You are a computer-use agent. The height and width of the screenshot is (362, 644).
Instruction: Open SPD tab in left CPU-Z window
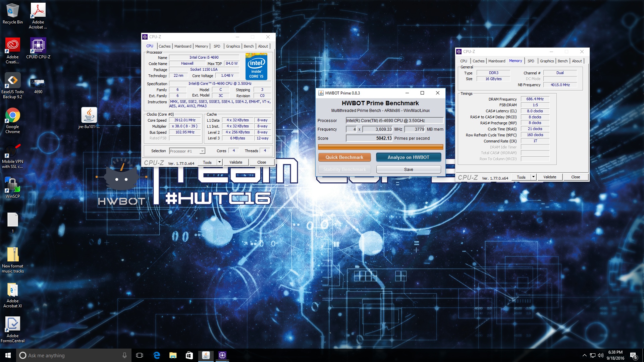tap(217, 46)
